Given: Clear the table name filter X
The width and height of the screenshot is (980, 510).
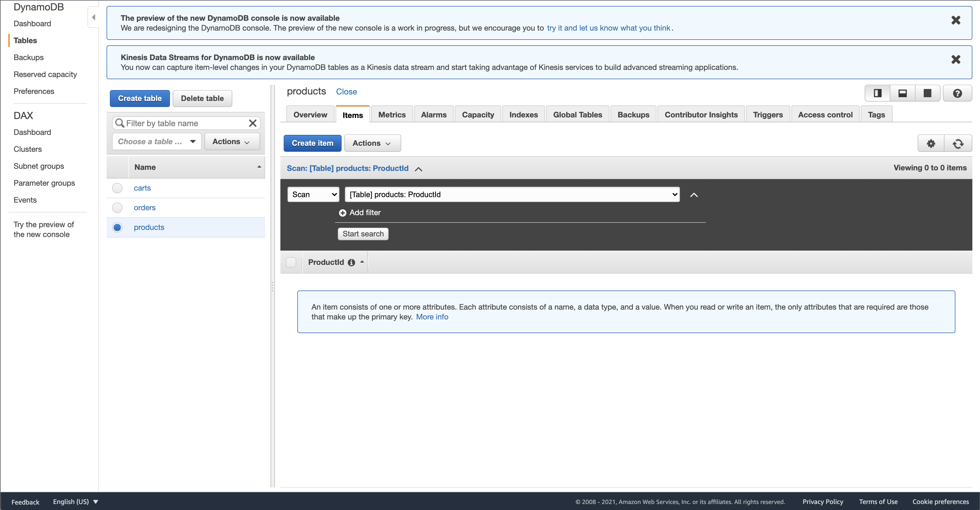Looking at the screenshot, I should coord(253,123).
